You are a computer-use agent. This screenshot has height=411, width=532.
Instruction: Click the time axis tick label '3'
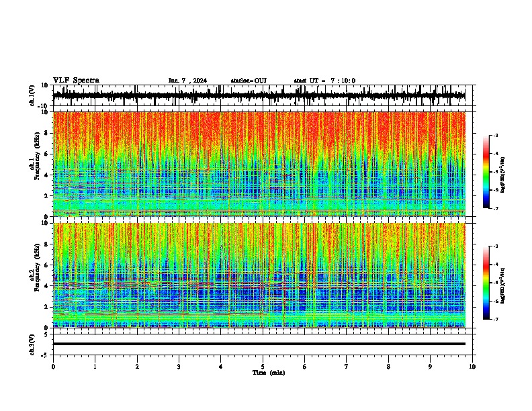pyautogui.click(x=179, y=367)
